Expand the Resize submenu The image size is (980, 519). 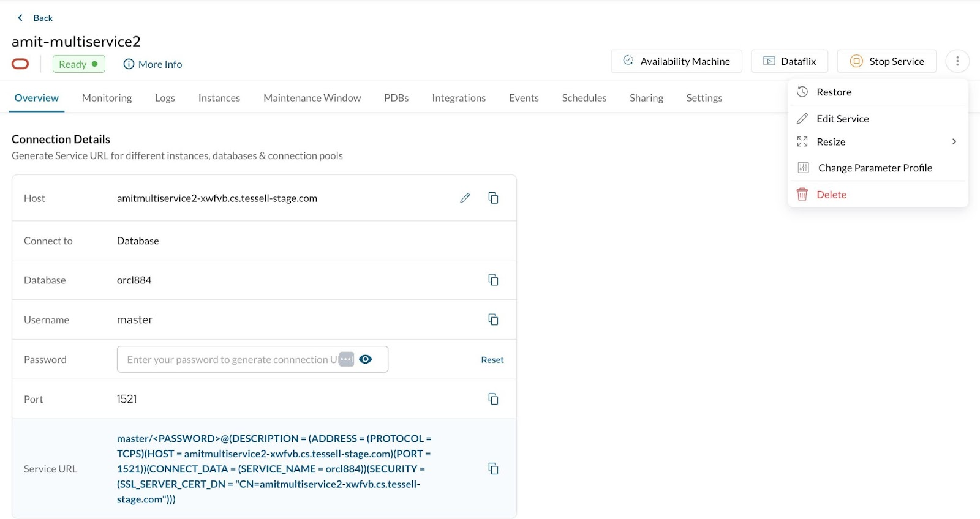click(x=877, y=142)
